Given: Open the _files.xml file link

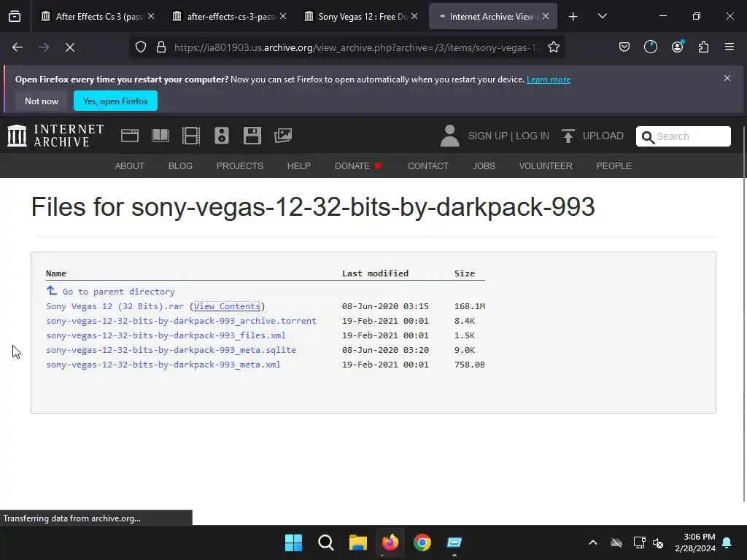Looking at the screenshot, I should tap(166, 335).
